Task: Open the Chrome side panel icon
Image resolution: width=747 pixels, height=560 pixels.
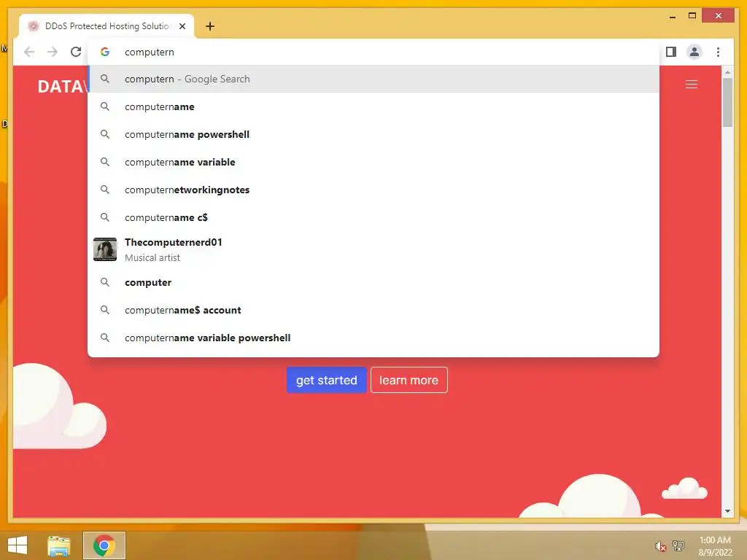Action: pos(671,52)
